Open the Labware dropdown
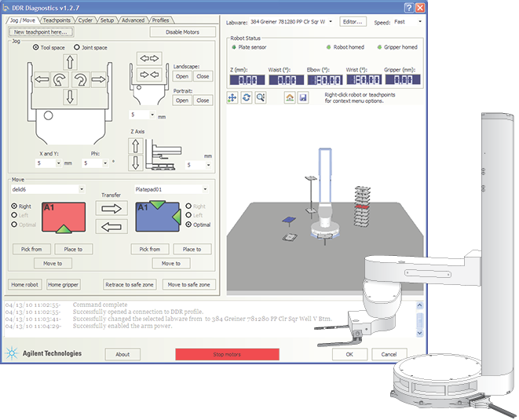The height and width of the screenshot is (420, 519). click(331, 22)
